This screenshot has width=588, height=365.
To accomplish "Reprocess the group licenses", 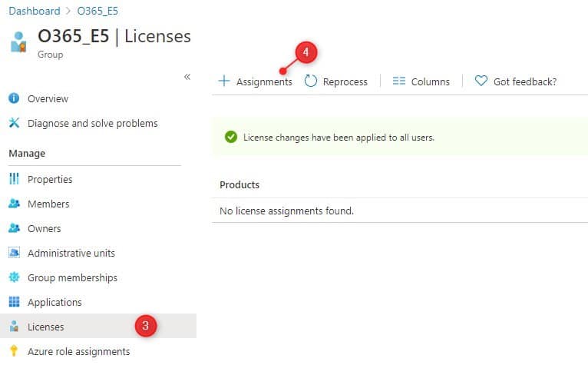I will click(x=345, y=82).
